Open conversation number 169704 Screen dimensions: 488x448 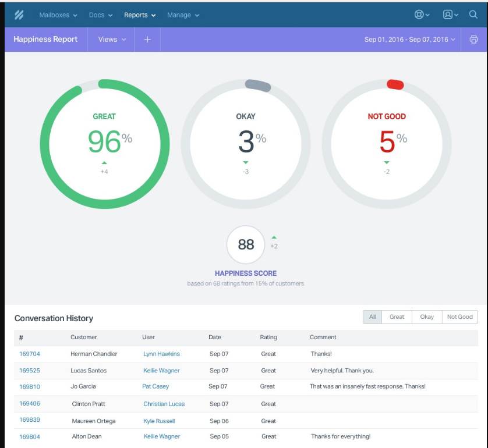[30, 354]
